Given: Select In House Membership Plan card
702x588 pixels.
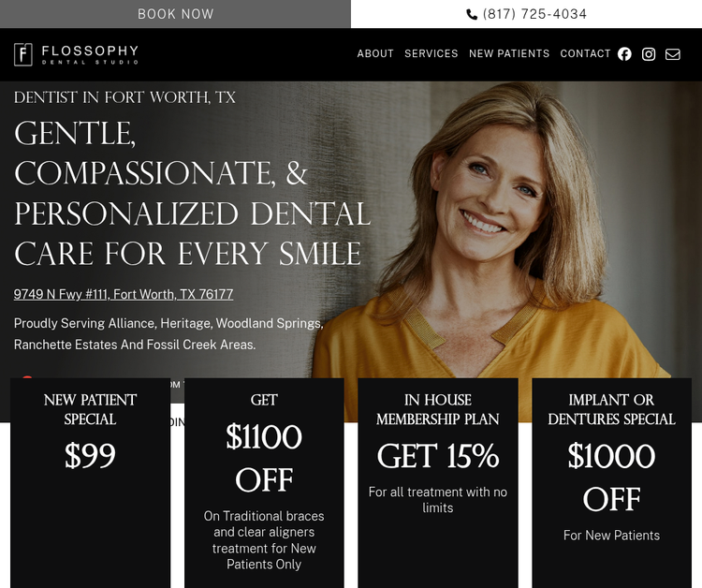Looking at the screenshot, I should [x=438, y=483].
